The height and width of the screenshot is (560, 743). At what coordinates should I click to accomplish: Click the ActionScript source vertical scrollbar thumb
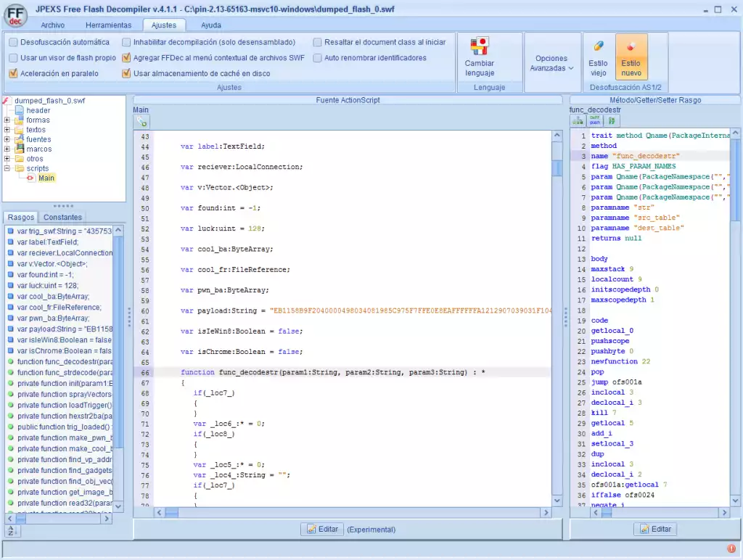tap(557, 168)
